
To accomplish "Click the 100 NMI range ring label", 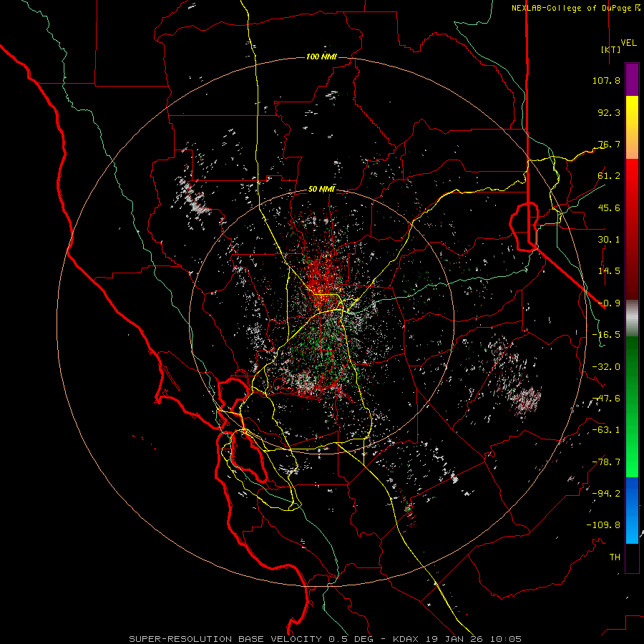I will tap(321, 57).
